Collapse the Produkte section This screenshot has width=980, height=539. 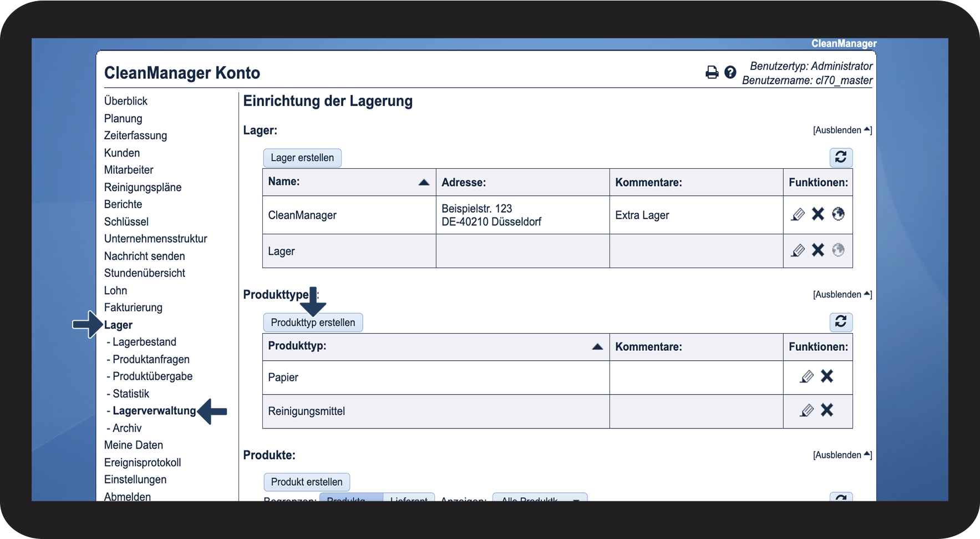[842, 455]
